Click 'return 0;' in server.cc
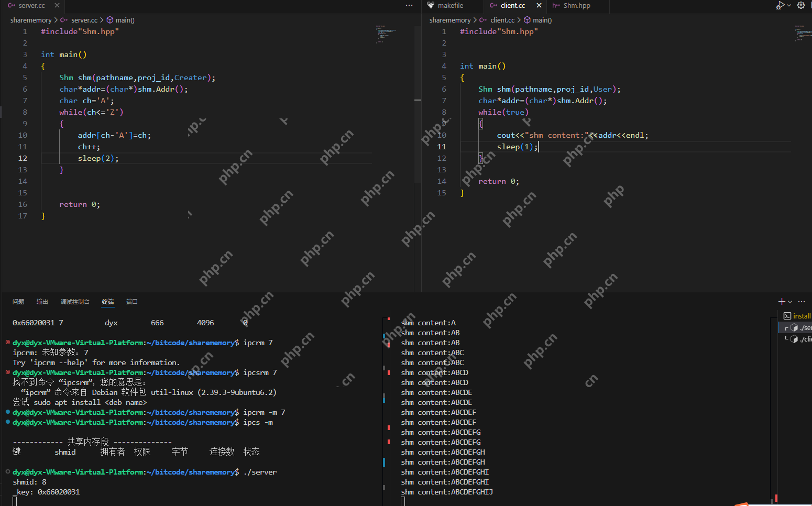The image size is (812, 506). pos(80,204)
